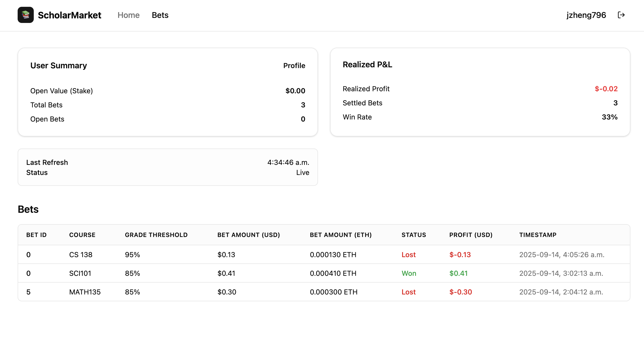Open the Bets navigation tab

click(160, 15)
